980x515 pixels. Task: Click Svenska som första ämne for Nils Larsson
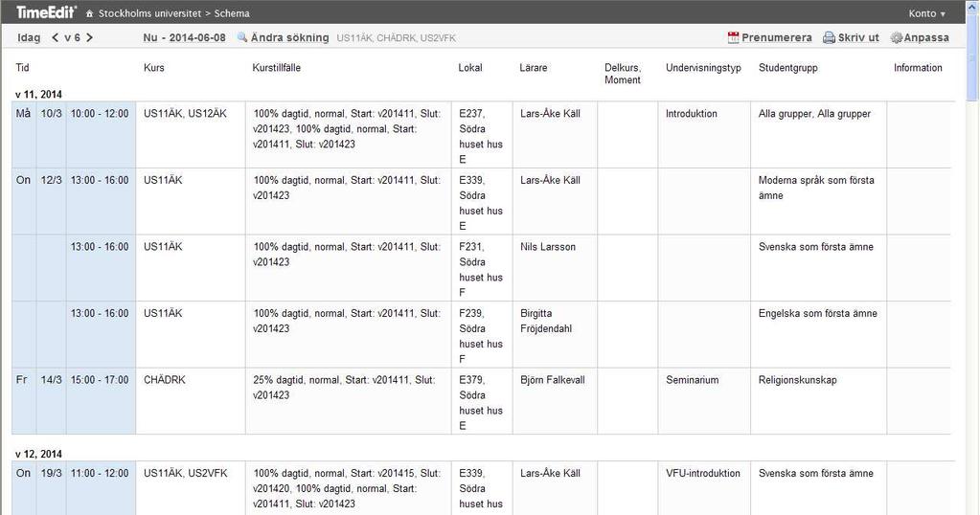click(x=815, y=247)
